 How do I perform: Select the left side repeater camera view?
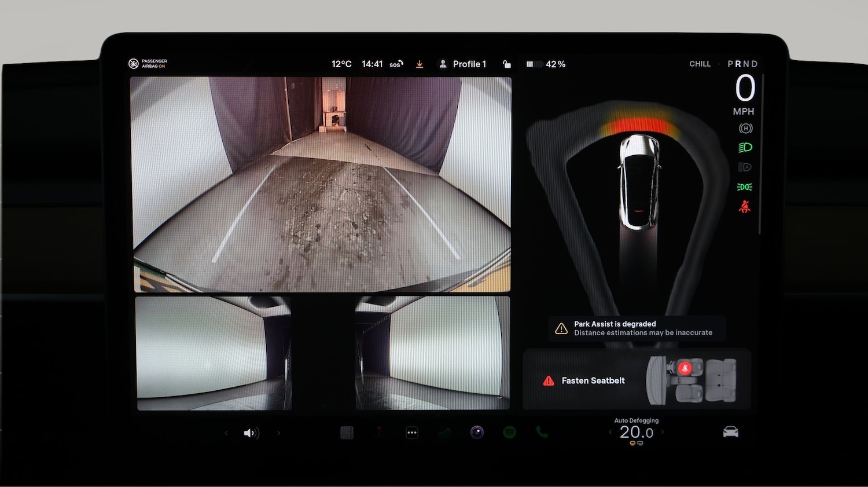pos(213,353)
